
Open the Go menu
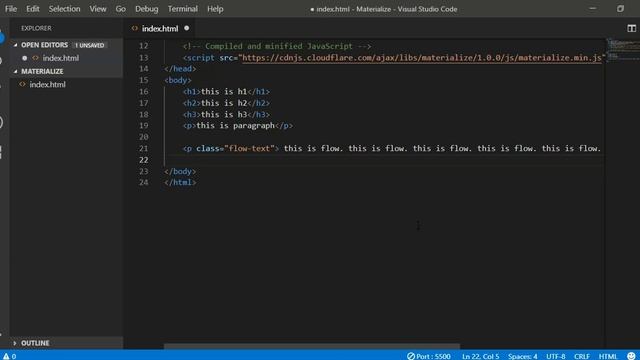pyautogui.click(x=120, y=9)
